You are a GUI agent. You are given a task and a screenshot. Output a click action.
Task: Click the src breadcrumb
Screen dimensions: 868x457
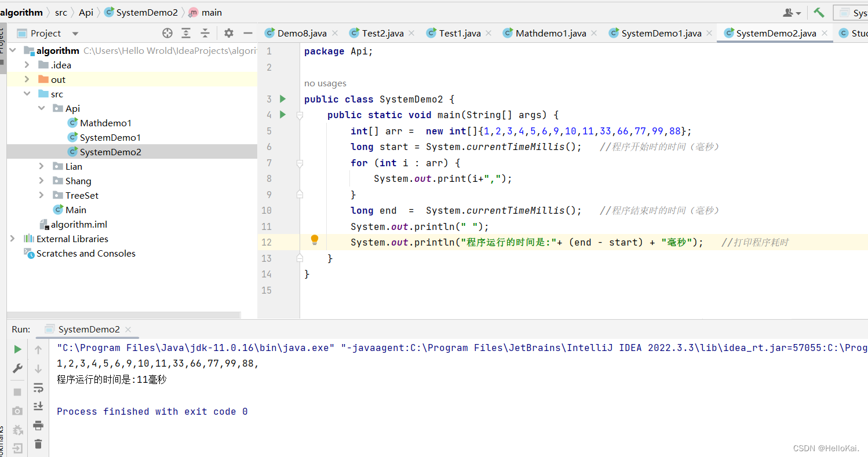click(x=61, y=12)
